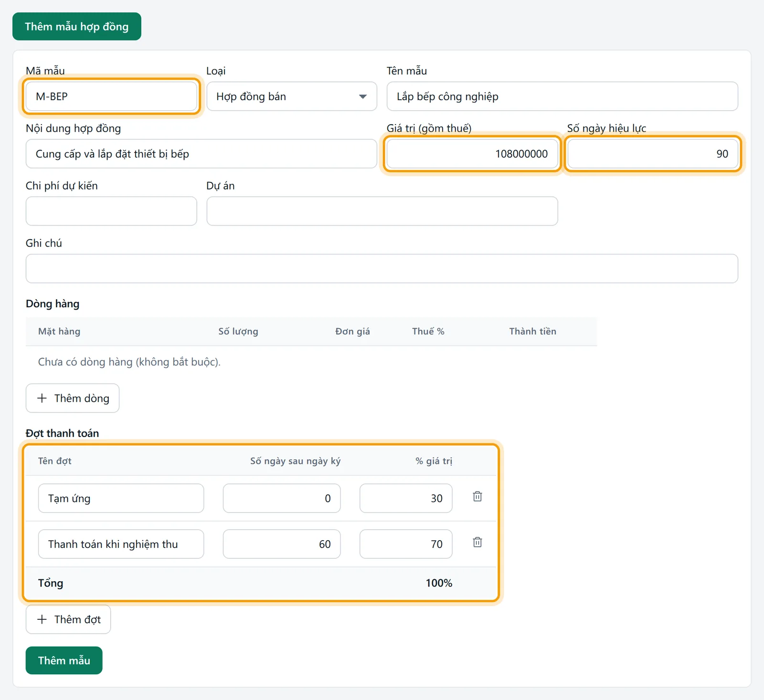Click the Tên đợt column header
The image size is (764, 700).
55,461
